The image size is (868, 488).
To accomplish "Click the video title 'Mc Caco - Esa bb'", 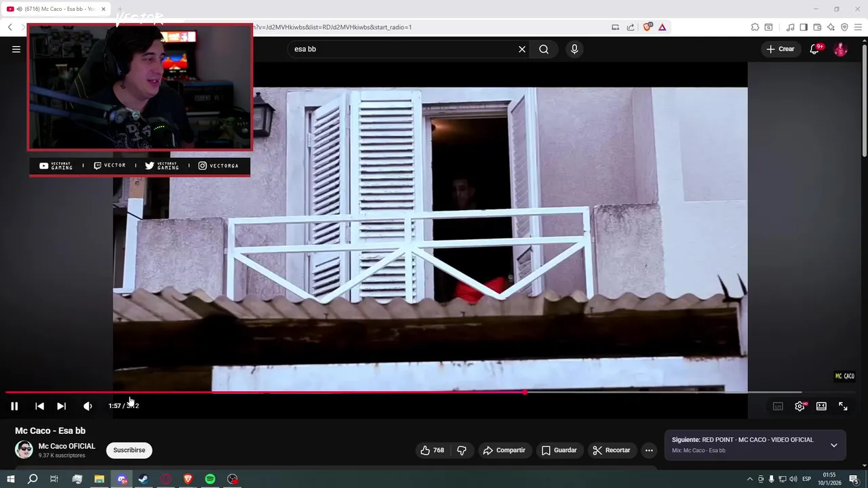I will click(x=50, y=431).
